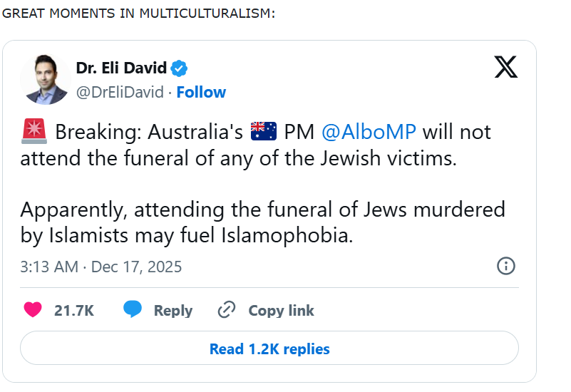Image resolution: width=571 pixels, height=392 pixels.
Task: Click the Dr. Eli David display name
Action: [121, 68]
